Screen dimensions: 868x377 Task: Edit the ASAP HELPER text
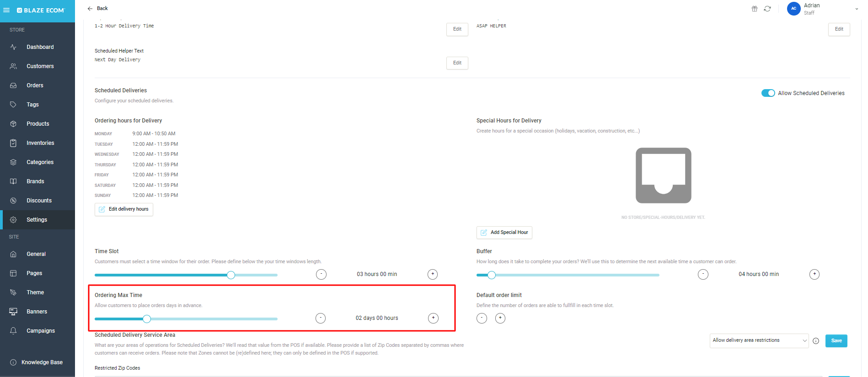click(839, 29)
